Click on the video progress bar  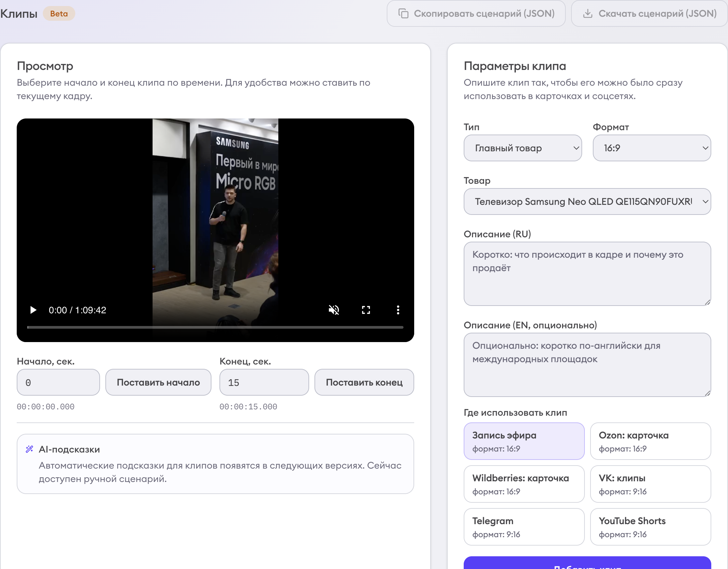pos(215,327)
